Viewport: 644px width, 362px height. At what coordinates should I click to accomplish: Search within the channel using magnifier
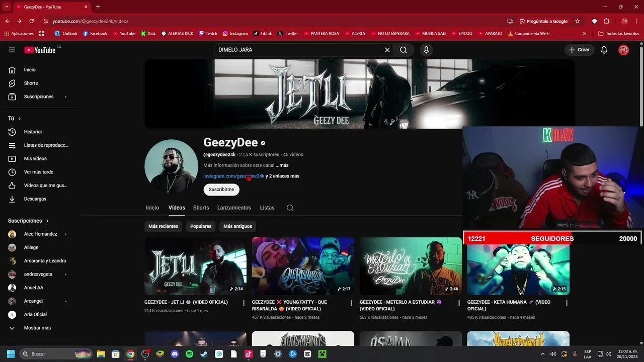(290, 208)
